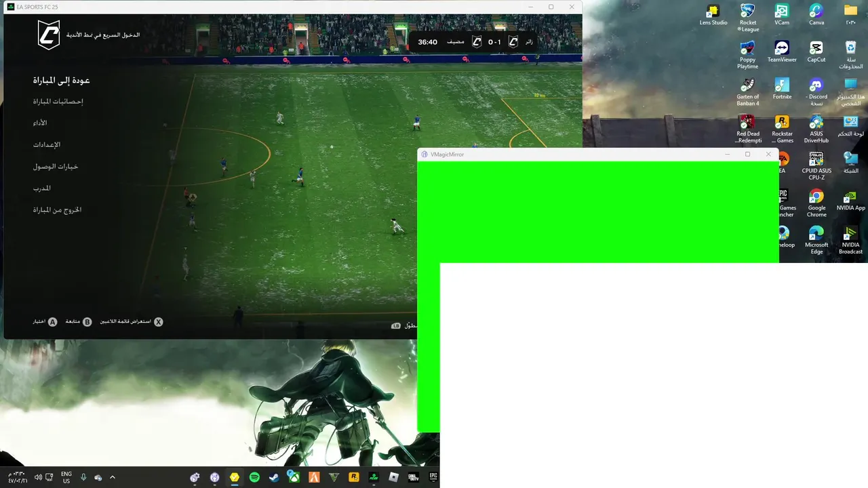The width and height of the screenshot is (868, 488).
Task: Open Epic Games taskbar icon
Action: tap(433, 477)
